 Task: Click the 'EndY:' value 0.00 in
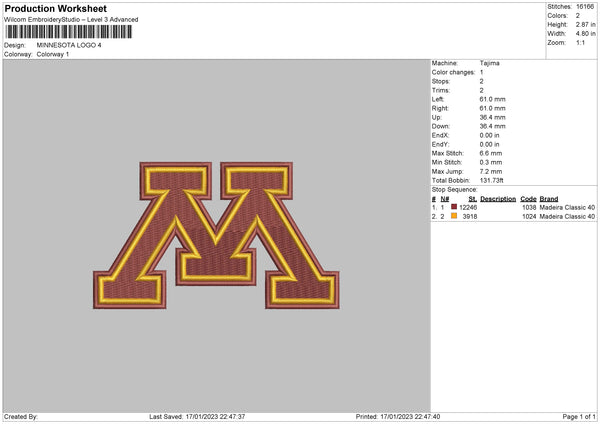pos(489,145)
